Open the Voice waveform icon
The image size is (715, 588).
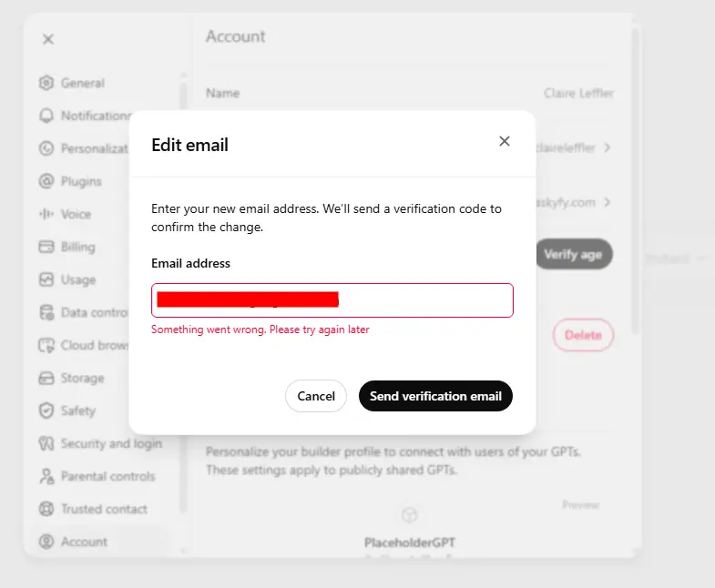click(x=46, y=214)
